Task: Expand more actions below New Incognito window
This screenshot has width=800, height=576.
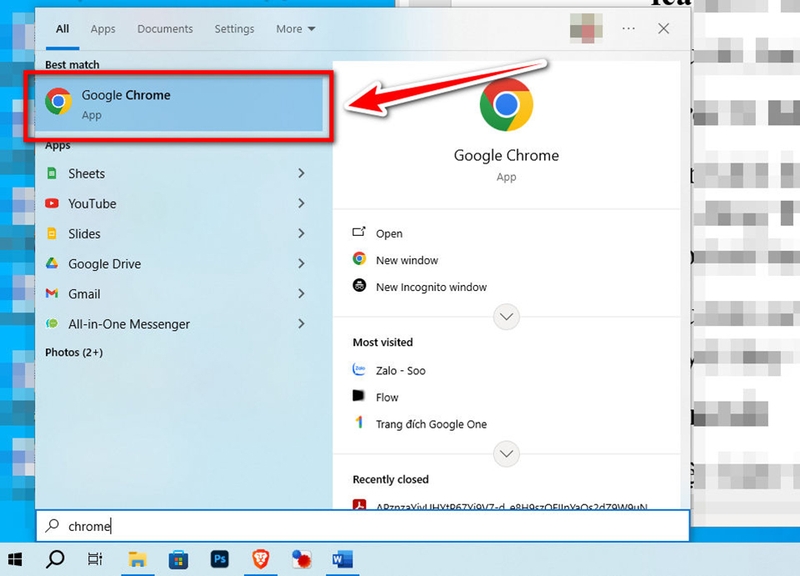Action: (x=507, y=317)
